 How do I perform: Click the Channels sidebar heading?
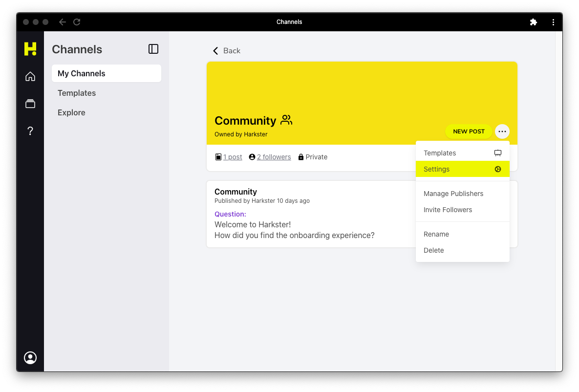tap(77, 49)
